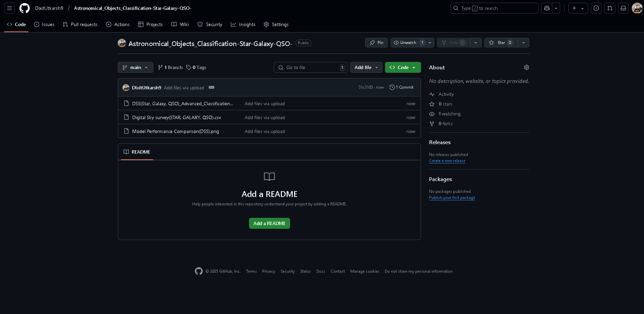Image resolution: width=644 pixels, height=314 pixels.
Task: Open the Unwatch notifications dropdown arrow
Action: [x=430, y=43]
